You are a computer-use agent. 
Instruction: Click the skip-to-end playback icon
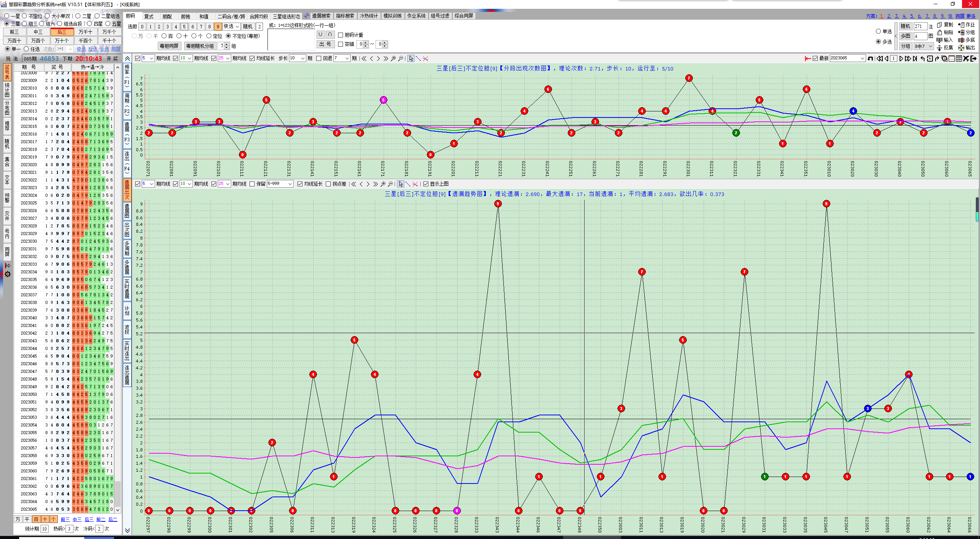[915, 58]
